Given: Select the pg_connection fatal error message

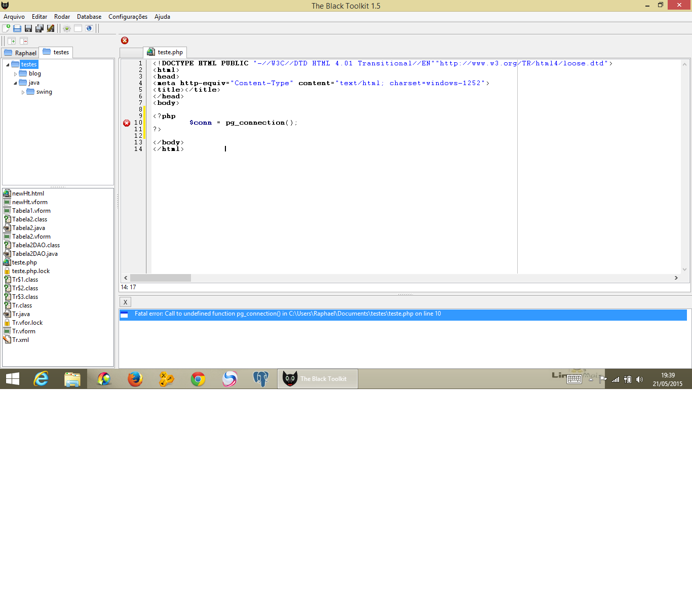Looking at the screenshot, I should click(x=287, y=314).
